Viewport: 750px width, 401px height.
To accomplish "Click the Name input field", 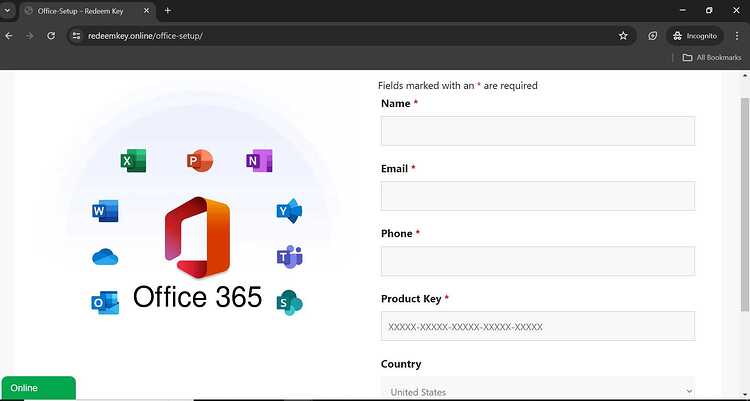I will [x=538, y=131].
